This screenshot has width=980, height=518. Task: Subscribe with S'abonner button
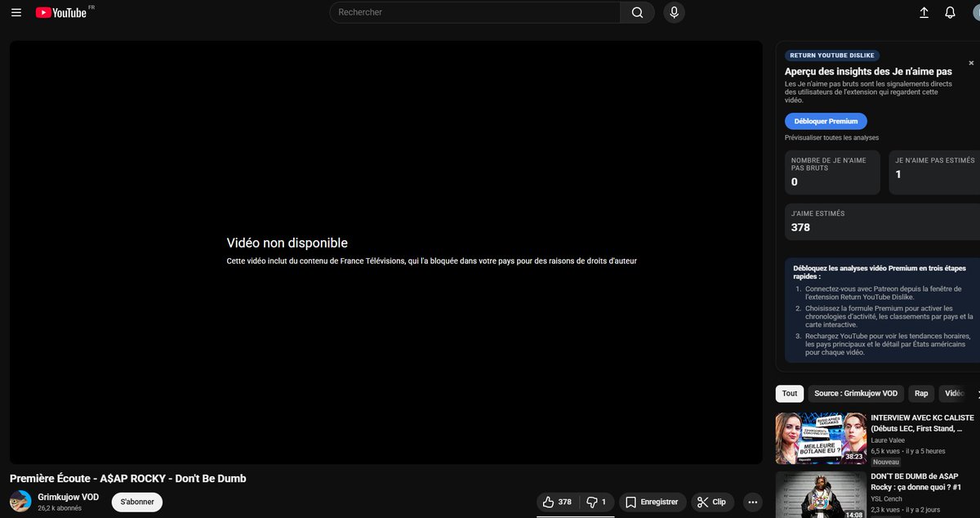[137, 502]
